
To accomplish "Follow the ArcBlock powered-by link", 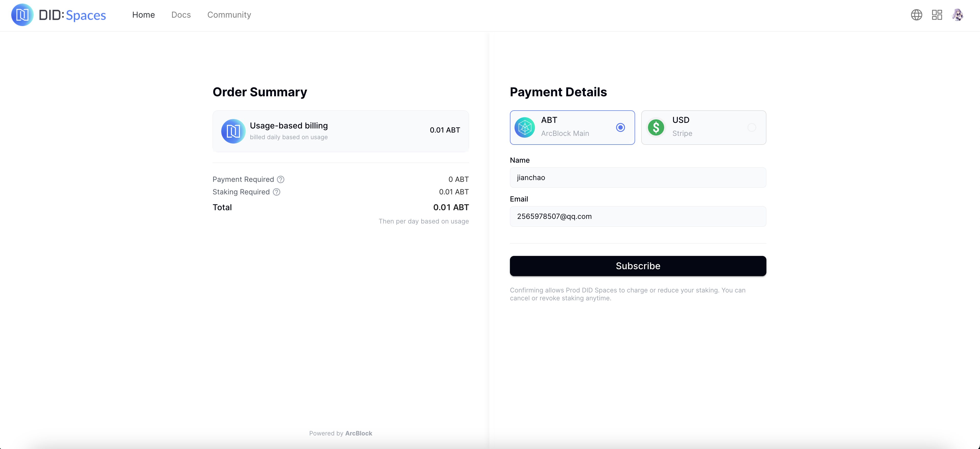I will 358,433.
